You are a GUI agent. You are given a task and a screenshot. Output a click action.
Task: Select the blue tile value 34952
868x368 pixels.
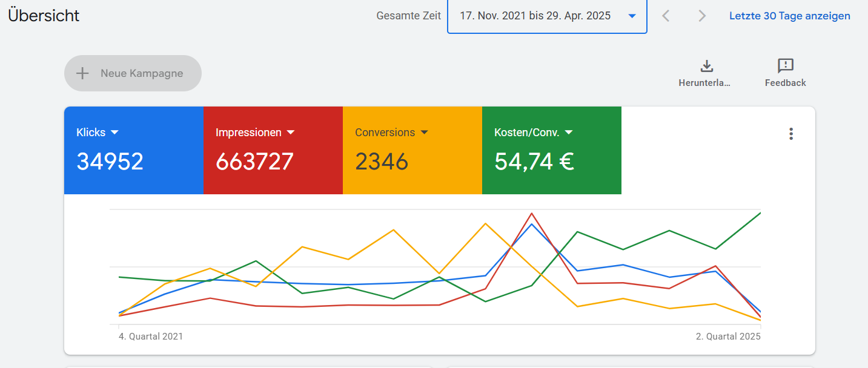(x=110, y=162)
